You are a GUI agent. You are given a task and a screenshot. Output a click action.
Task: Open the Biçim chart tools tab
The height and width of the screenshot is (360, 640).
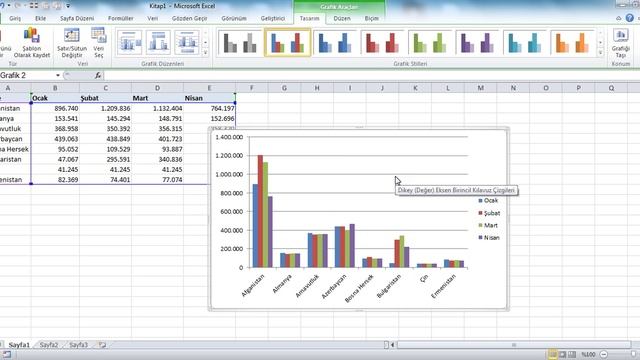(371, 18)
